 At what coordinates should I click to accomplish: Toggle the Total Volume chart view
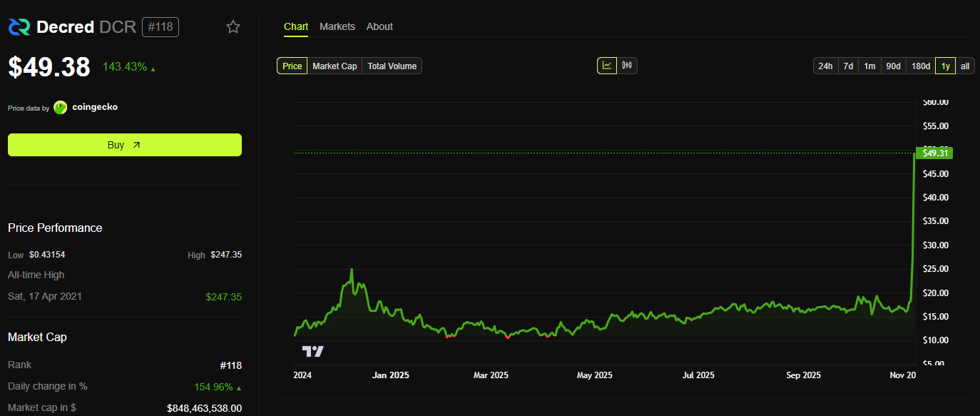(x=392, y=66)
